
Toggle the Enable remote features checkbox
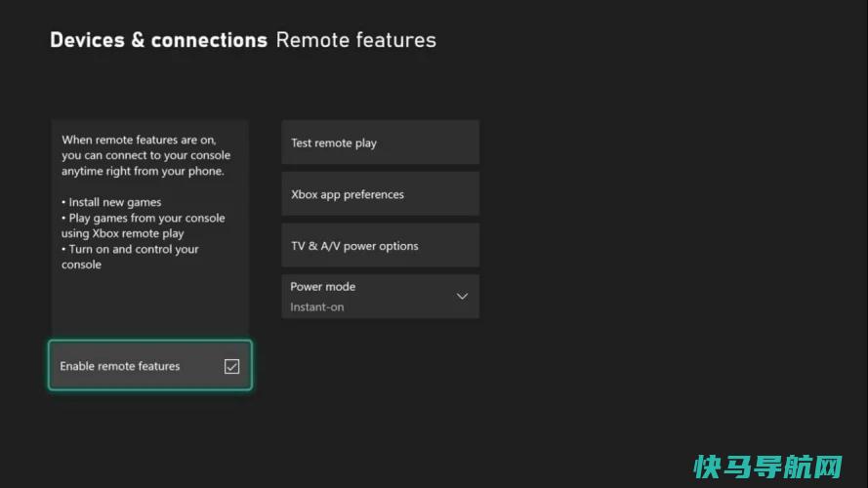point(231,366)
